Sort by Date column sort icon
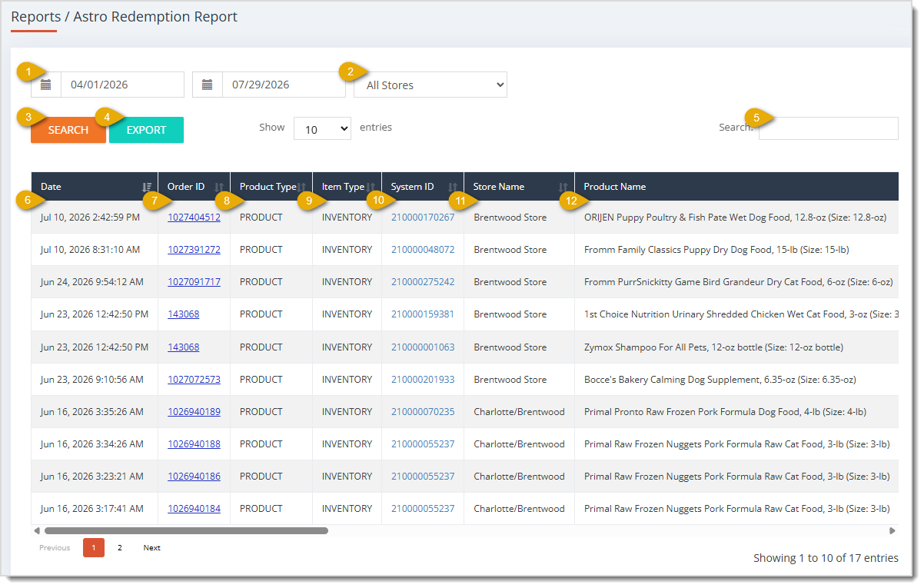Screen dimensions: 924x588 click(x=147, y=187)
